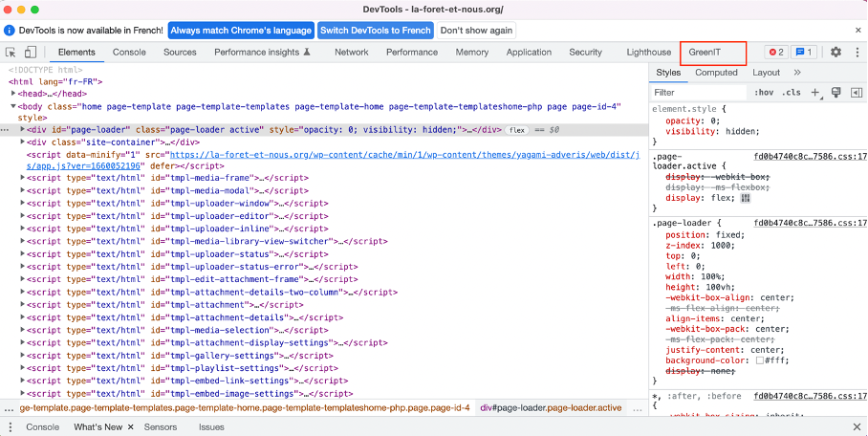This screenshot has width=868, height=436.
Task: Switch to the Computed styles tab
Action: click(x=716, y=73)
